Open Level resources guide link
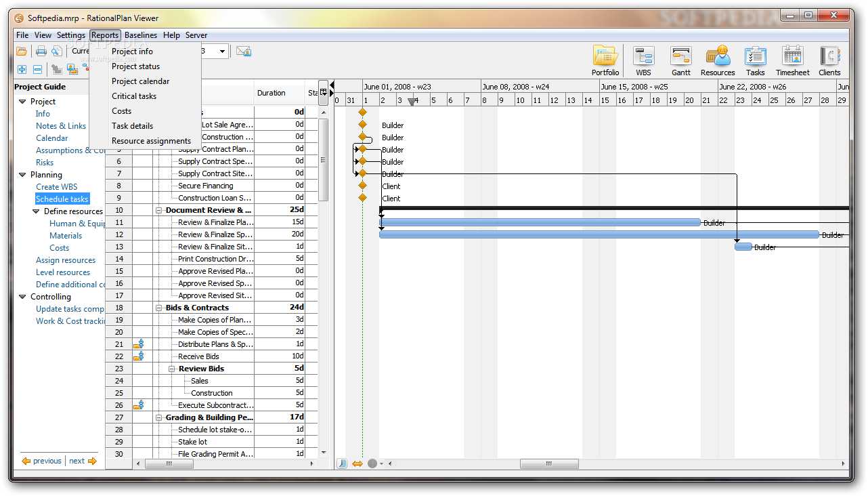This screenshot has width=868, height=496. click(63, 272)
